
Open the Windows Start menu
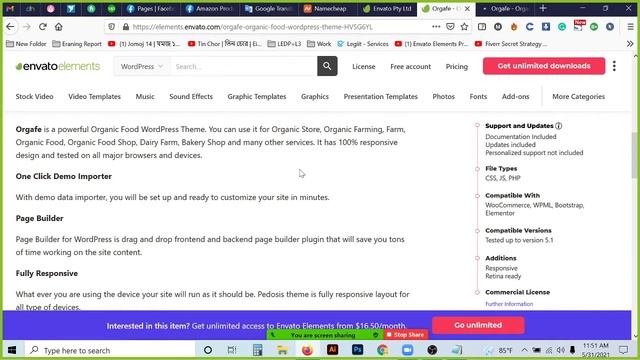(x=12, y=350)
